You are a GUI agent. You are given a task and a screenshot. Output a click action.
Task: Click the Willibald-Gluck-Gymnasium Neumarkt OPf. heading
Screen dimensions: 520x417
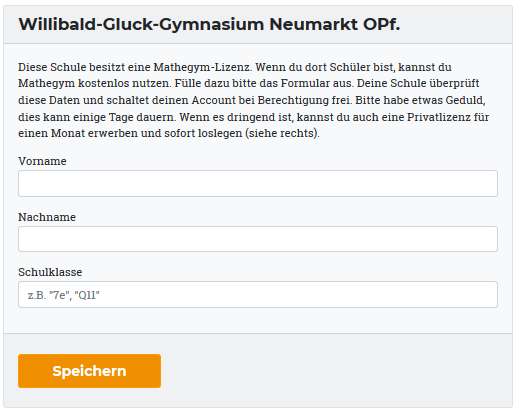(209, 24)
